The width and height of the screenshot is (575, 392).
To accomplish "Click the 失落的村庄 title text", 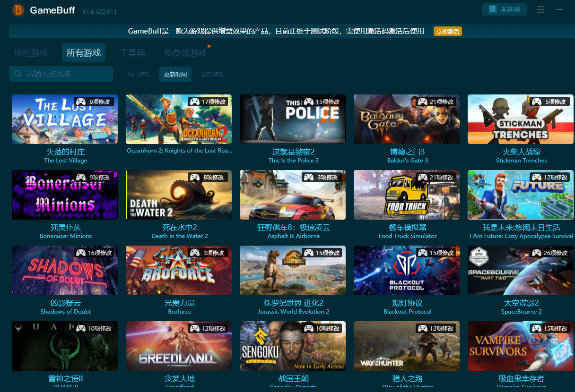I will tap(66, 152).
